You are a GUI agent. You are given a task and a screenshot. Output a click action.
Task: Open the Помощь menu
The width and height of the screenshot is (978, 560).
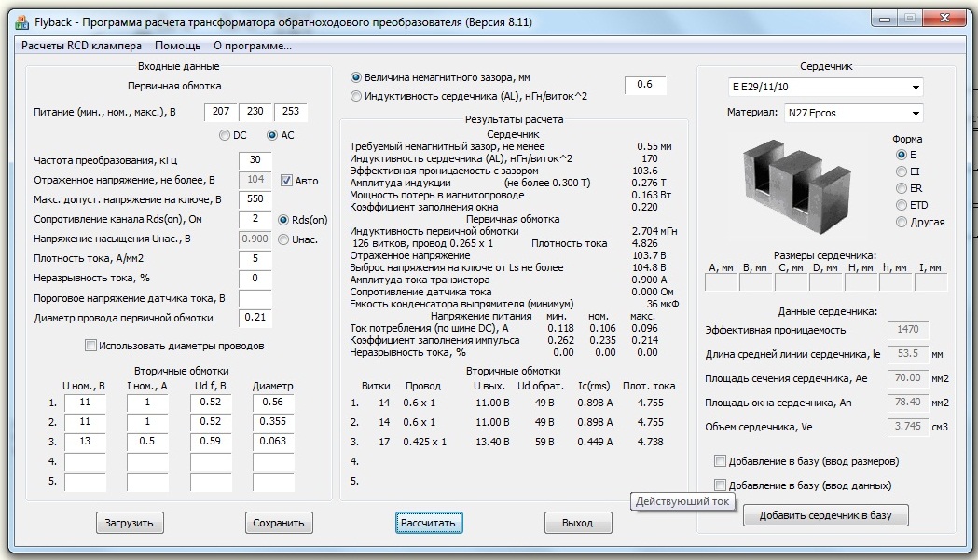pos(177,45)
